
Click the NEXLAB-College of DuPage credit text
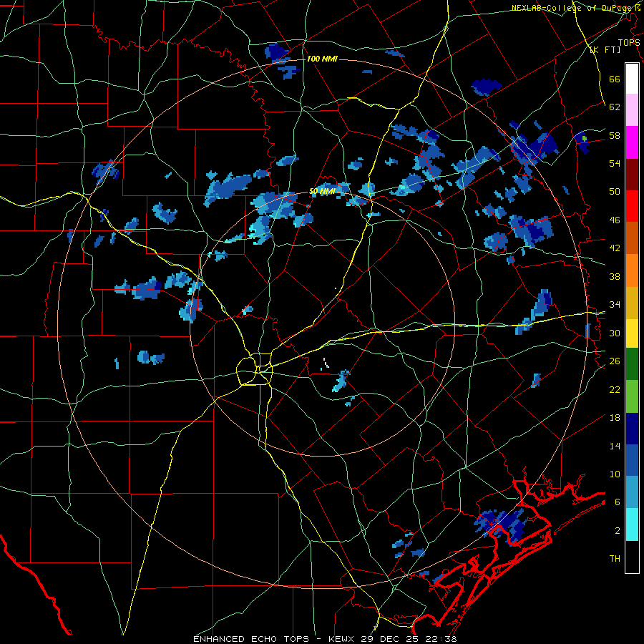click(574, 8)
